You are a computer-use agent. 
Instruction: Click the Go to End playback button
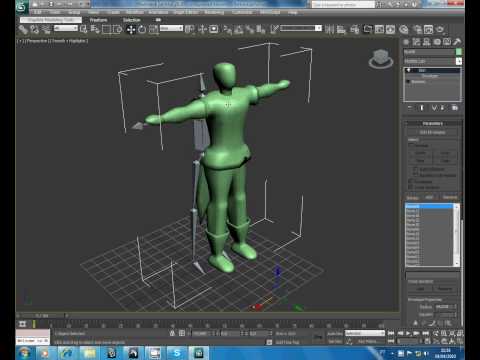tap(426, 333)
